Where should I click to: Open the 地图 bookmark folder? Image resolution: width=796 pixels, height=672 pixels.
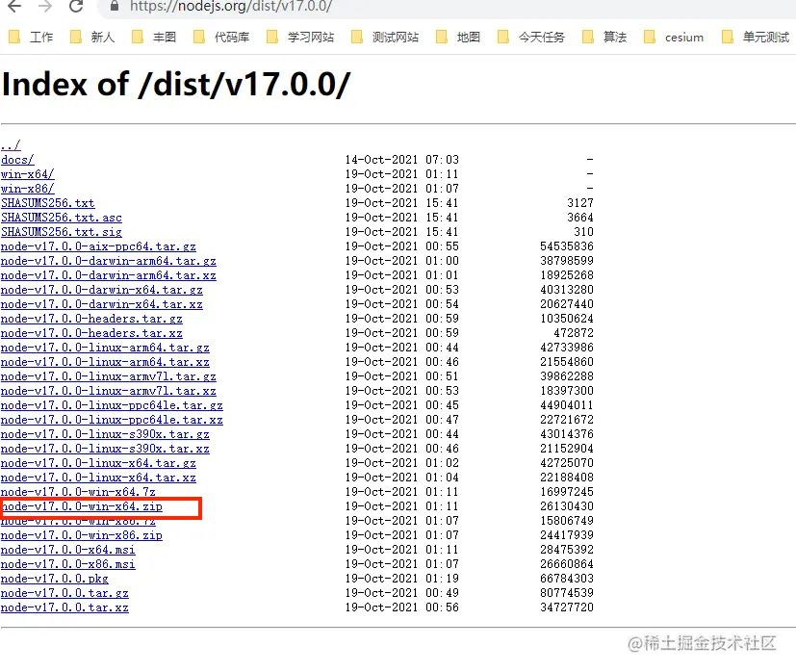tap(458, 38)
